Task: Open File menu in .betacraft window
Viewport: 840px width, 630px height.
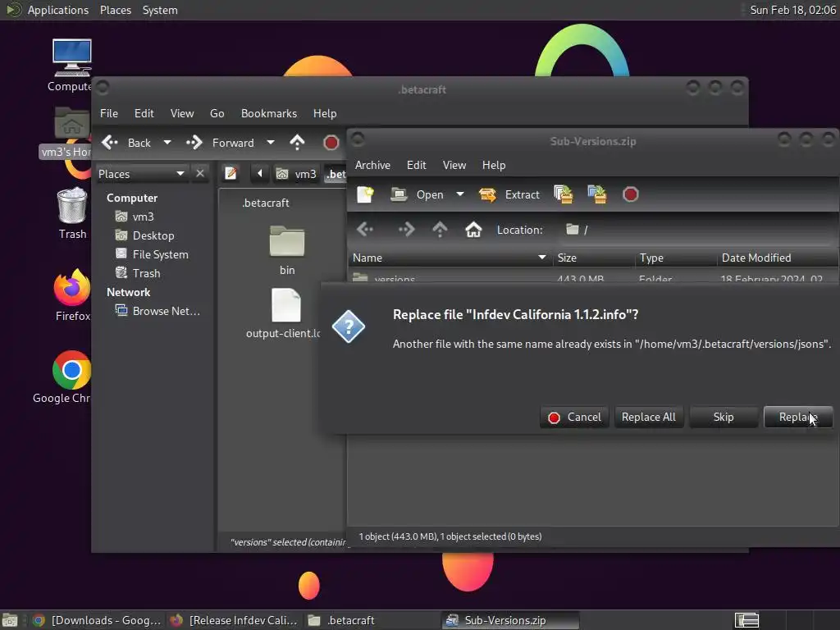Action: (109, 113)
